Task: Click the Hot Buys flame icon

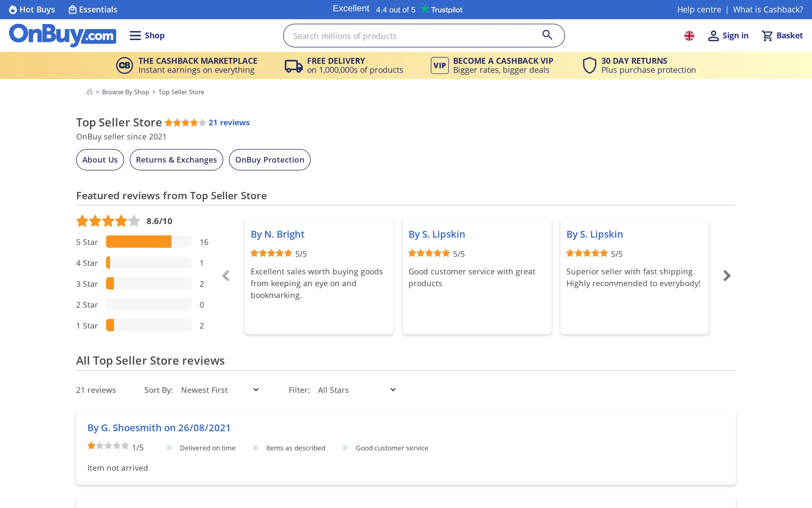Action: pos(13,9)
